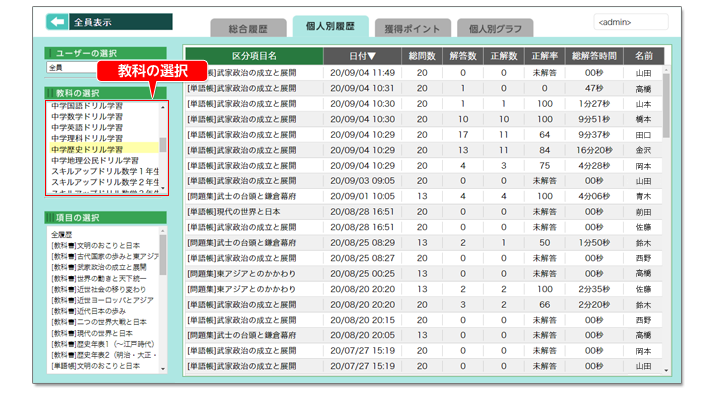Open the 総合履歴 tab
Screen dimensions: 715x394
(248, 28)
